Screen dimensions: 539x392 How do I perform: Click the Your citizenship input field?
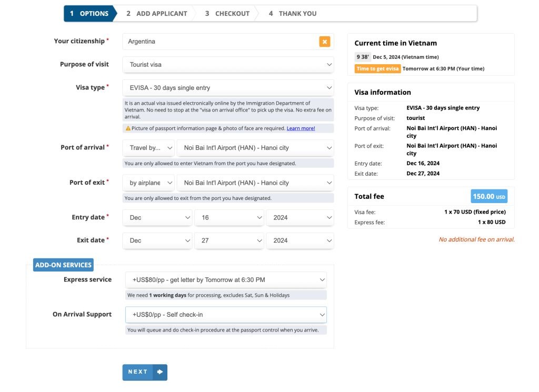pos(221,42)
